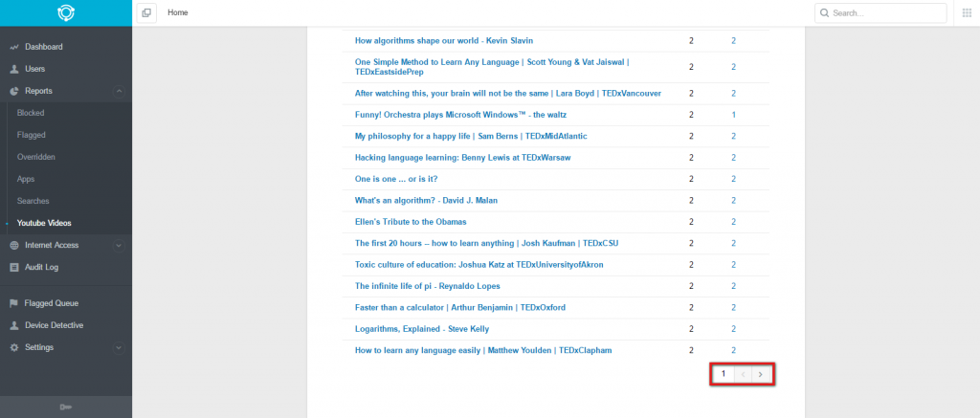Image resolution: width=980 pixels, height=418 pixels.
Task: Click the Search magnifier icon
Action: (x=824, y=12)
